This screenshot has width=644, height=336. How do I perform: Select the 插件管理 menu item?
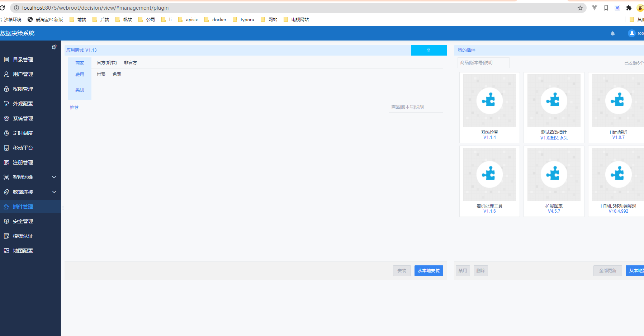pyautogui.click(x=30, y=207)
